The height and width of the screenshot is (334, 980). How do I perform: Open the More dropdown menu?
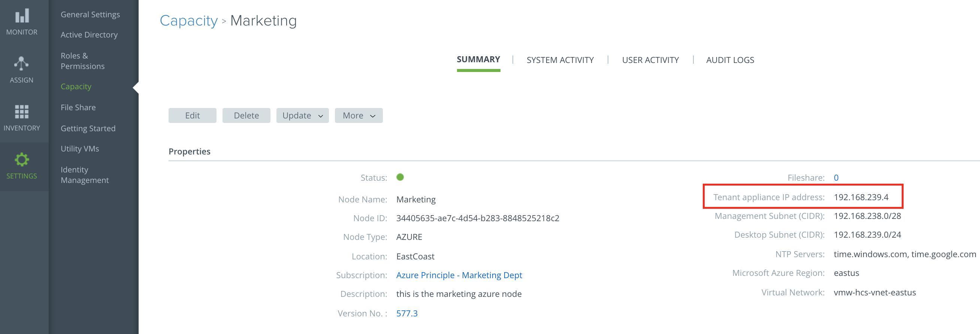(359, 115)
